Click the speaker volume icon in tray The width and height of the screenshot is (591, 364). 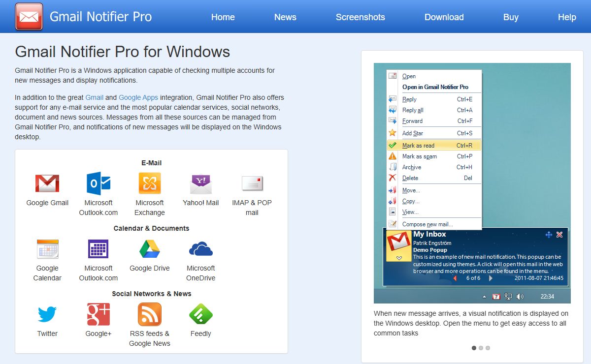click(520, 297)
